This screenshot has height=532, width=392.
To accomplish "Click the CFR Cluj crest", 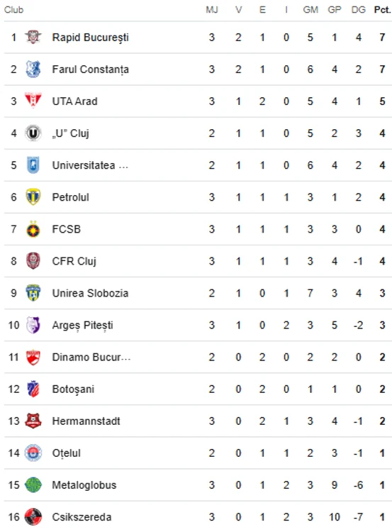I will click(33, 261).
